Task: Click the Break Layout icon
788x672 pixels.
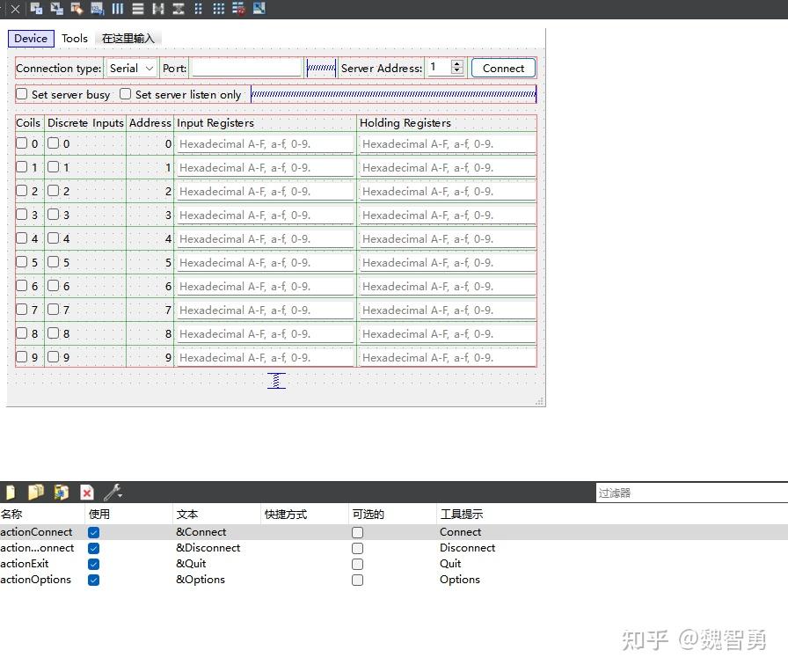Action: coord(238,9)
